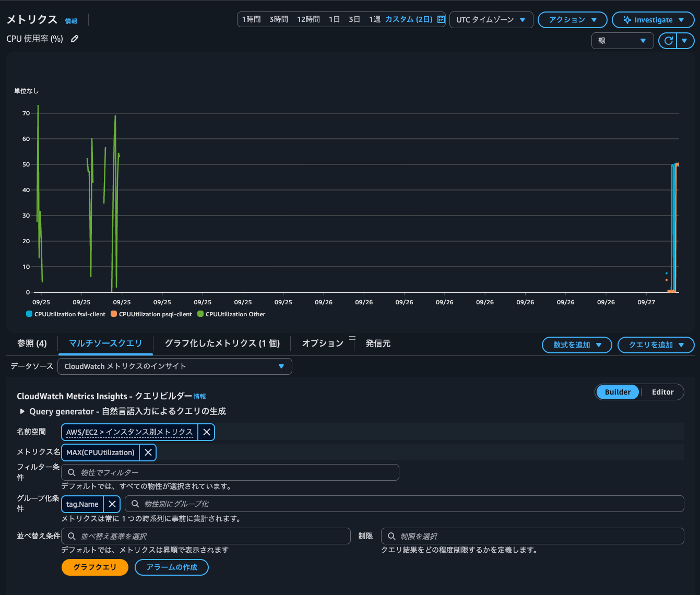This screenshot has width=700, height=595.
Task: Click the search icon in the 制限 field
Action: (x=391, y=536)
